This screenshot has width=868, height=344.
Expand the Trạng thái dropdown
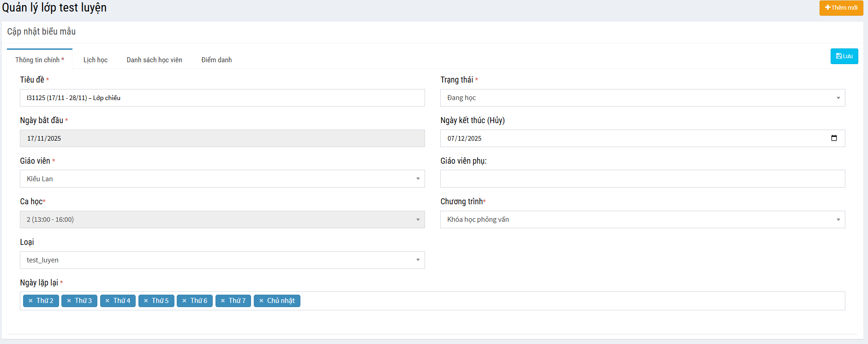(x=642, y=98)
